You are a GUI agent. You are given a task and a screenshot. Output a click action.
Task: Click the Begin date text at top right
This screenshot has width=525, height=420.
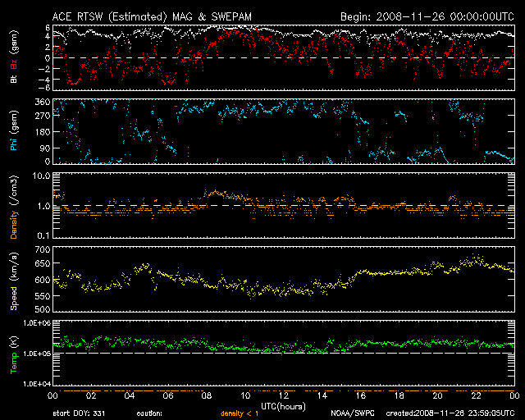pyautogui.click(x=427, y=16)
